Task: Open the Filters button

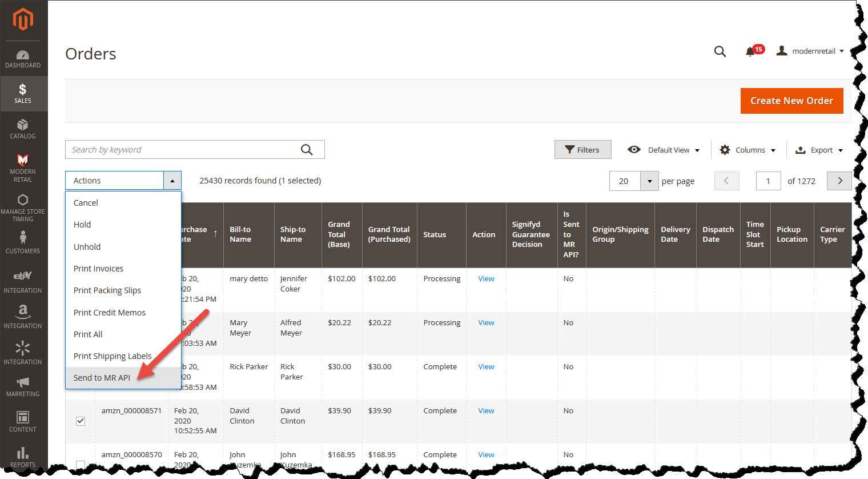Action: [x=582, y=150]
